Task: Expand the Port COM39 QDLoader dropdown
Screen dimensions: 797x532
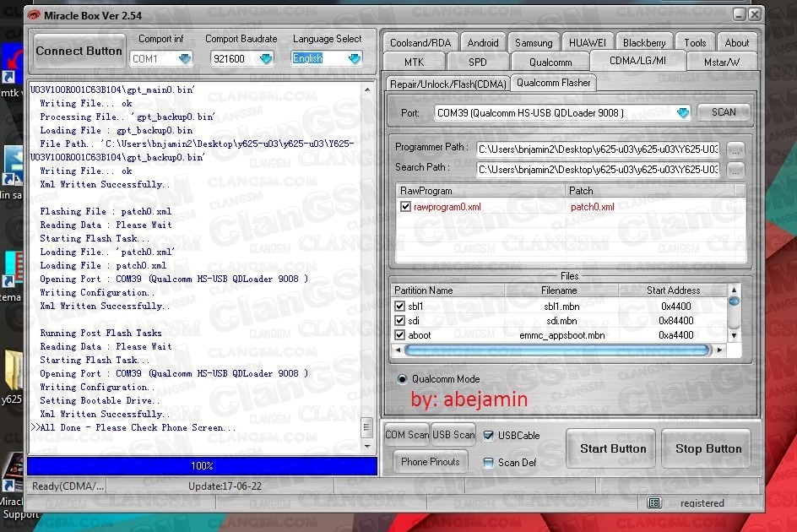Action: (683, 113)
